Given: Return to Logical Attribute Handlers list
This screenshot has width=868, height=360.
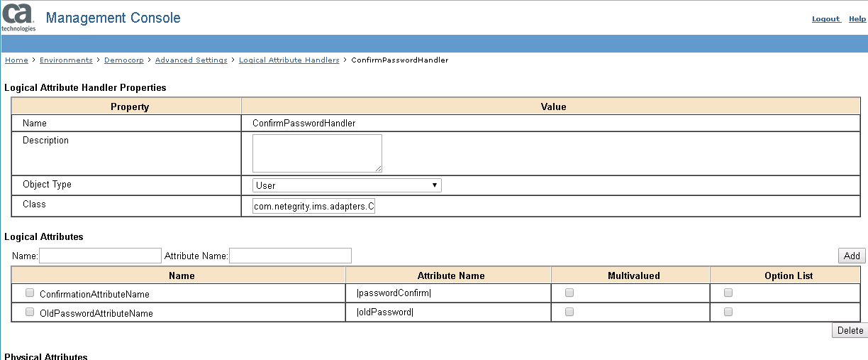Looking at the screenshot, I should click(x=289, y=60).
